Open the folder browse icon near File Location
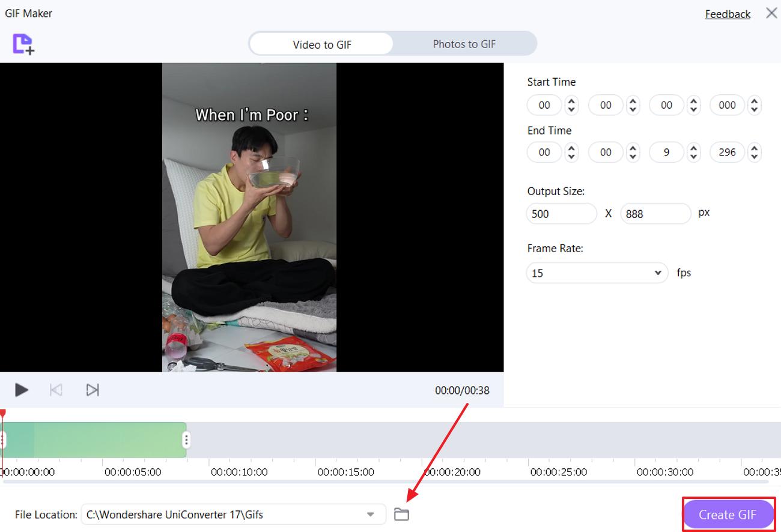This screenshot has height=532, width=781. (x=401, y=514)
